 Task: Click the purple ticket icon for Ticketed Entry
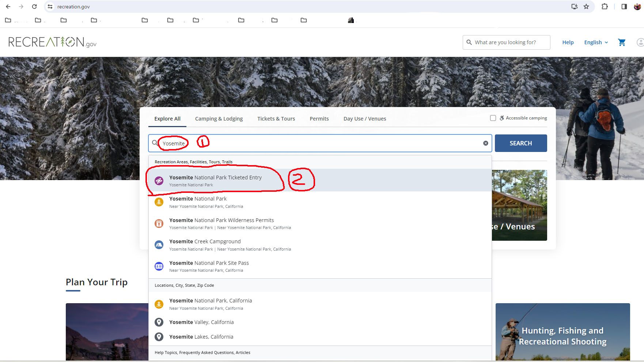[x=159, y=180]
